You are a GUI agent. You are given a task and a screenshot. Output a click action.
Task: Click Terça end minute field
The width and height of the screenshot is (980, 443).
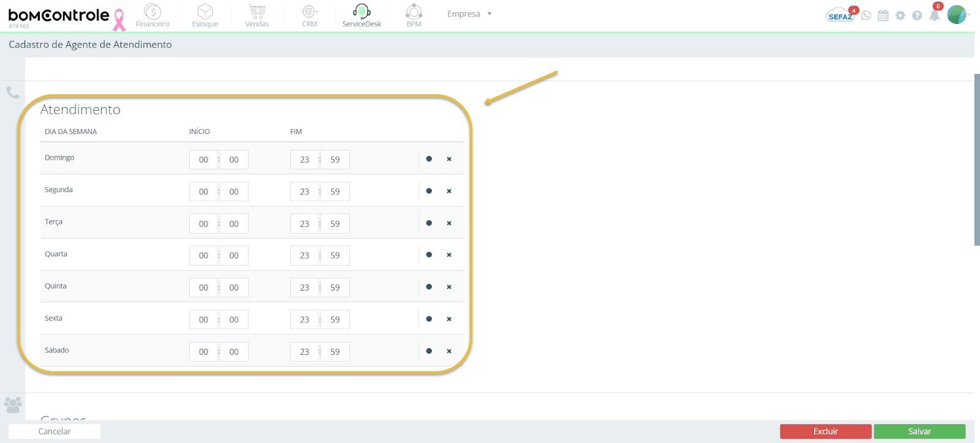(x=335, y=223)
